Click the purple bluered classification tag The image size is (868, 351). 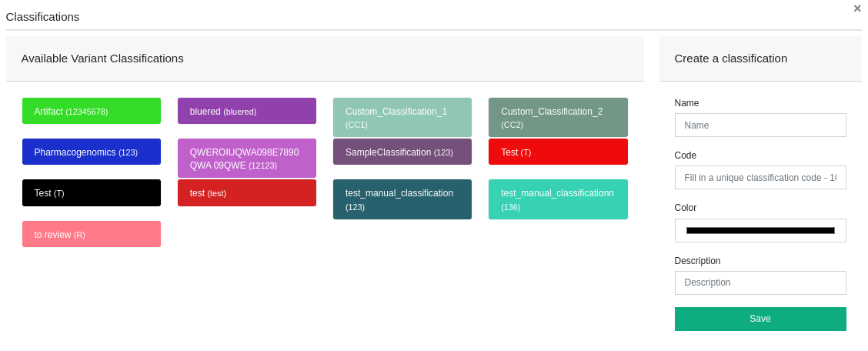point(246,111)
